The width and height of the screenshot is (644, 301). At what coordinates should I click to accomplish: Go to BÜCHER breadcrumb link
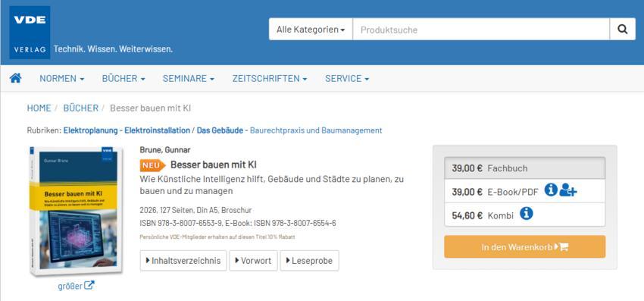(80, 108)
